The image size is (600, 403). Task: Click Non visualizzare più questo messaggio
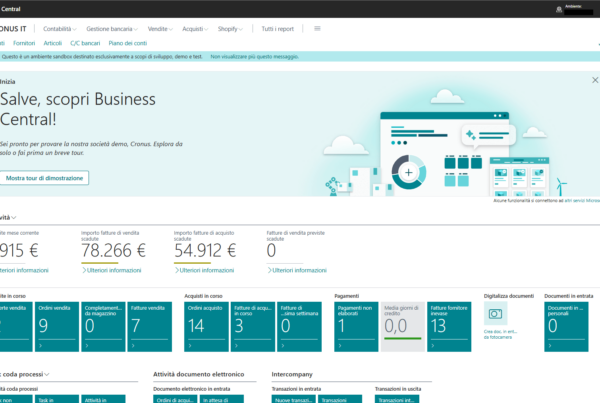coord(254,57)
